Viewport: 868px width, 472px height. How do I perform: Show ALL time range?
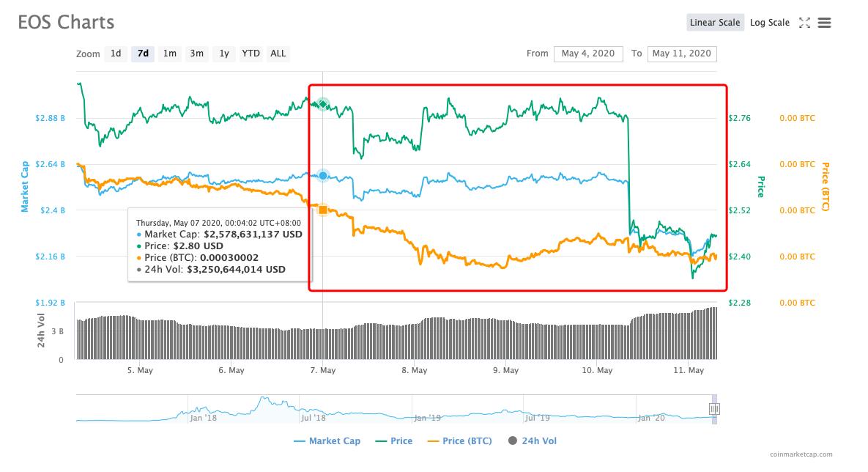(278, 54)
